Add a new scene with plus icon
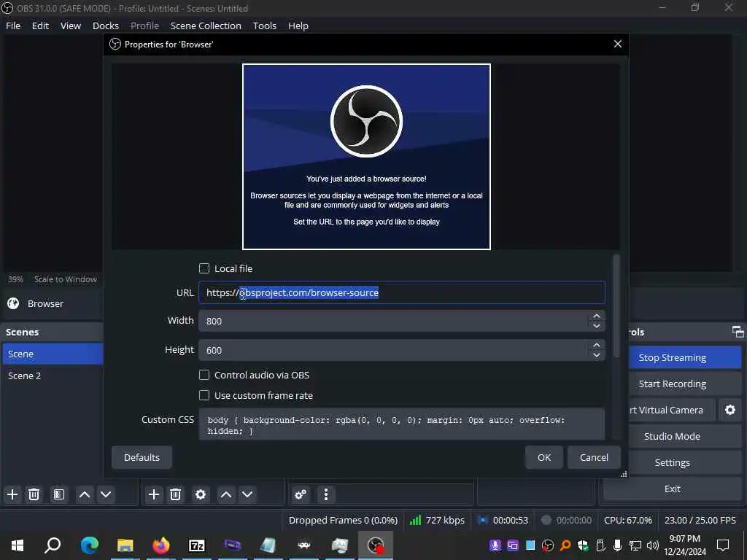The image size is (747, 560). click(12, 494)
